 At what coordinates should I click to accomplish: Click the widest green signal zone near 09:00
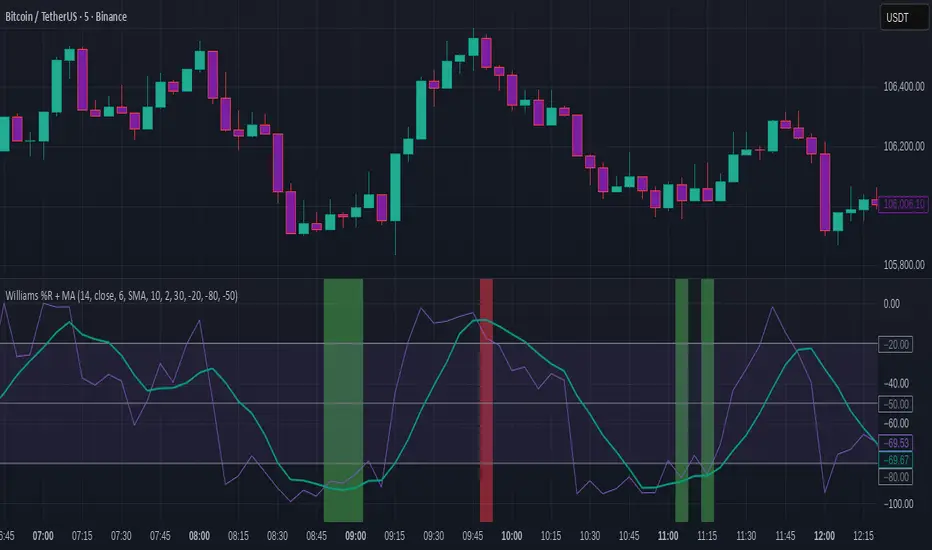coord(343,400)
